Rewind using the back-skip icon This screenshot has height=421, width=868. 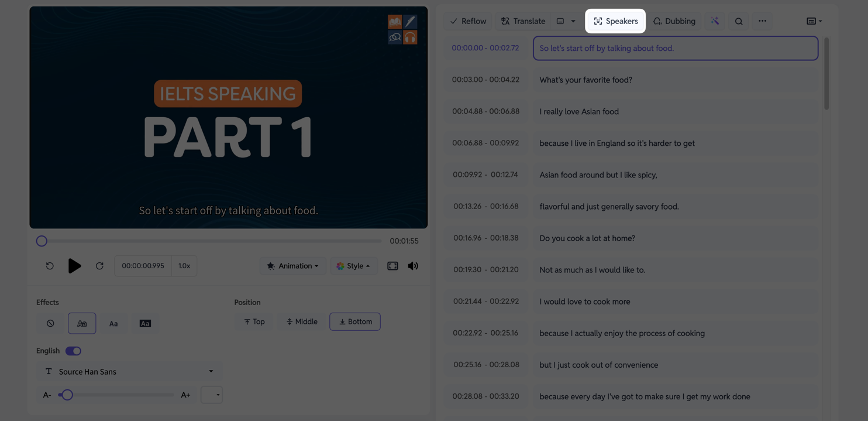pyautogui.click(x=50, y=266)
